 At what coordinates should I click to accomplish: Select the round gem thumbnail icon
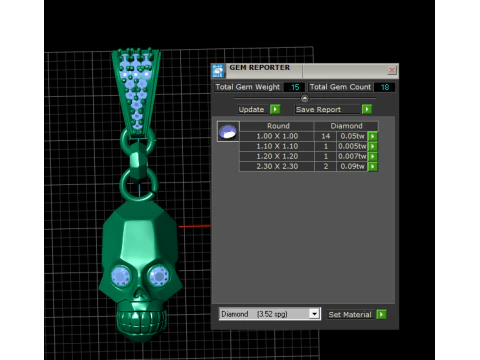pos(228,131)
